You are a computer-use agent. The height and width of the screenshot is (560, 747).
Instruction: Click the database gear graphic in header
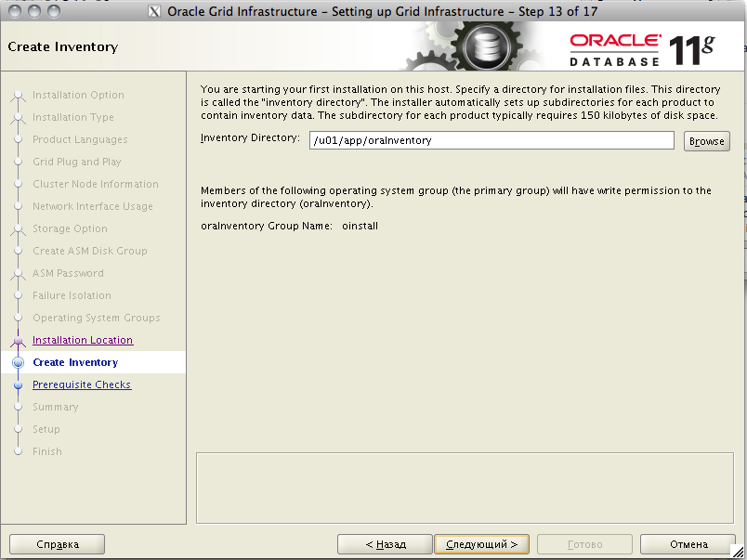[x=481, y=46]
